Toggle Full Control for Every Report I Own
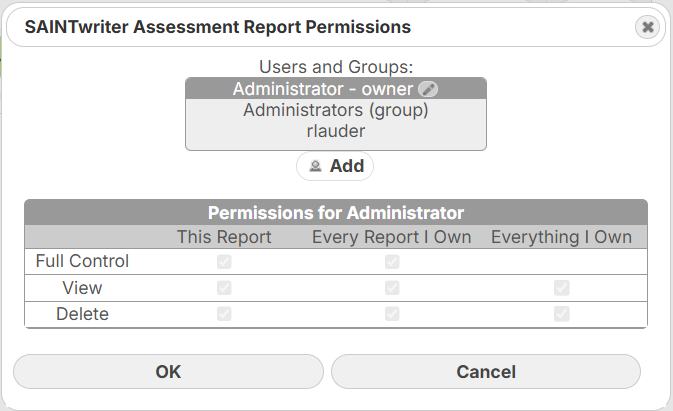 [x=392, y=261]
